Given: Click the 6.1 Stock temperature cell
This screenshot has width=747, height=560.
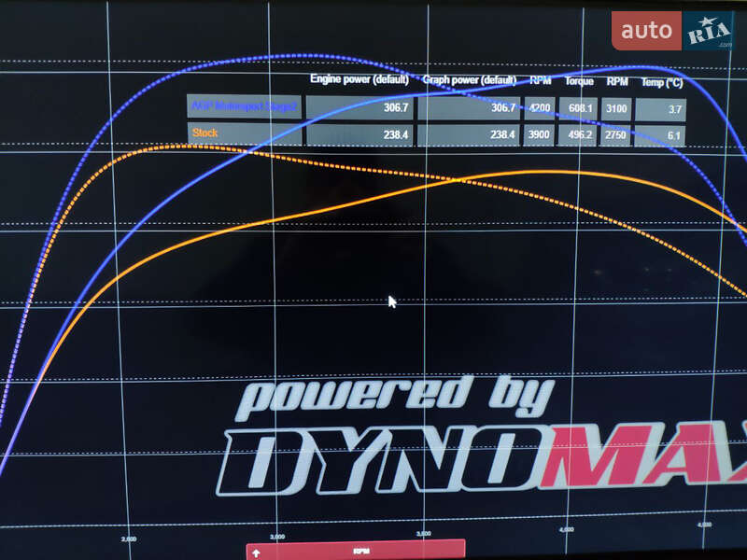Looking at the screenshot, I should (674, 136).
